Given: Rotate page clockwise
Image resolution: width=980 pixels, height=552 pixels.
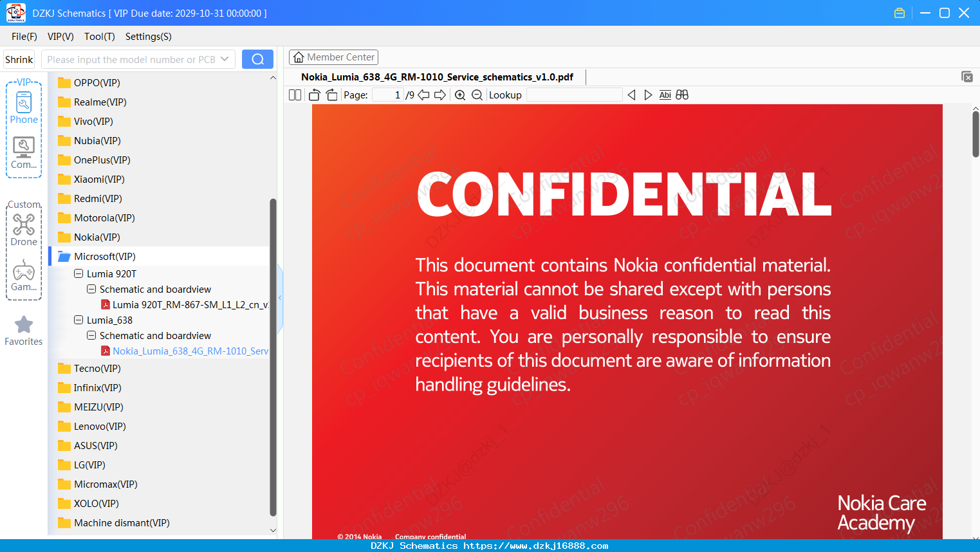Looking at the screenshot, I should 331,95.
